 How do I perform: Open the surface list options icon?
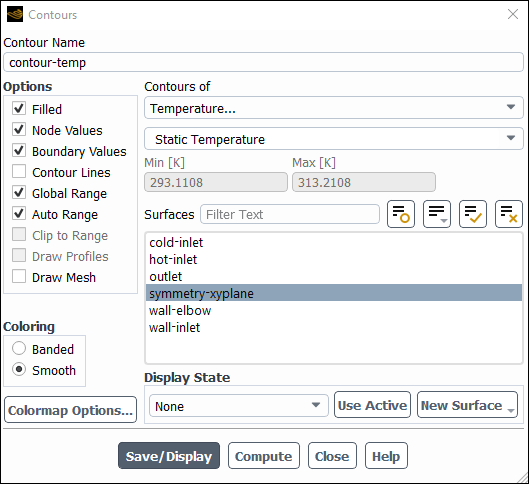437,214
